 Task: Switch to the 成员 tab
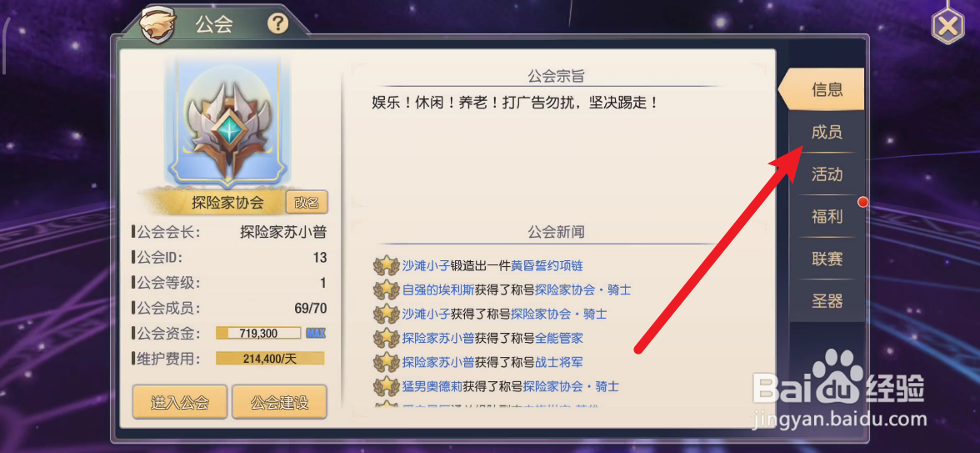click(827, 132)
